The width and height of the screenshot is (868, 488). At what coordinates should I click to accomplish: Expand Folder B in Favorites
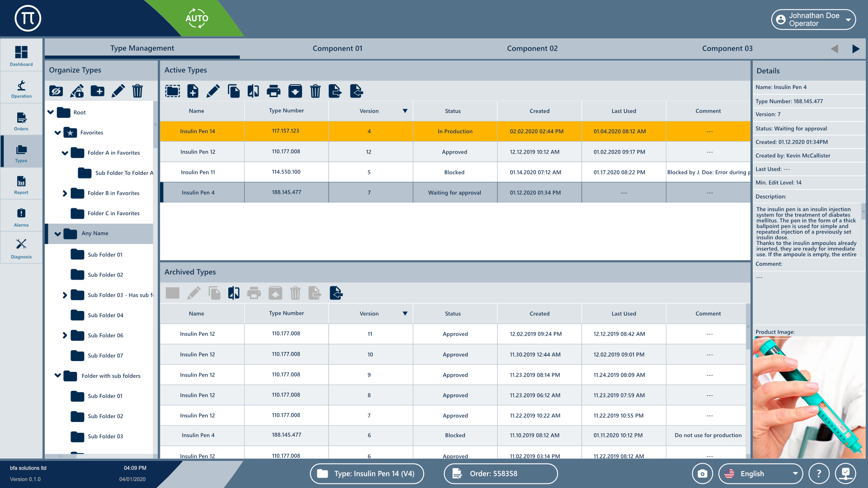(x=65, y=193)
